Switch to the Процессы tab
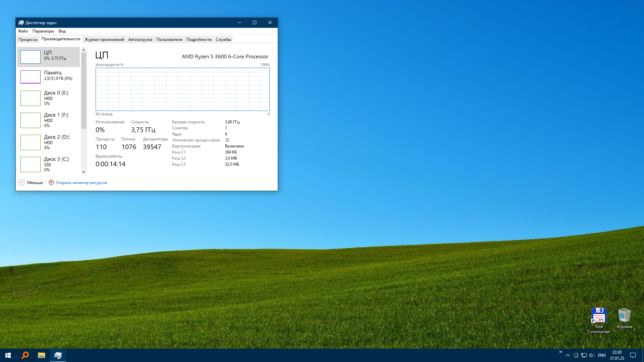 coord(28,40)
